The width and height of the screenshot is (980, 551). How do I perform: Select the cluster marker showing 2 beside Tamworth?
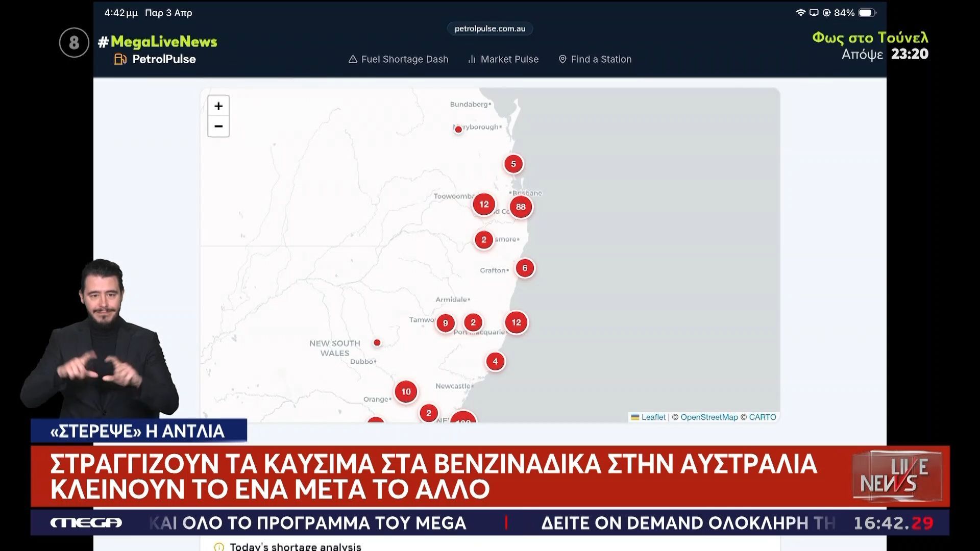pos(473,322)
